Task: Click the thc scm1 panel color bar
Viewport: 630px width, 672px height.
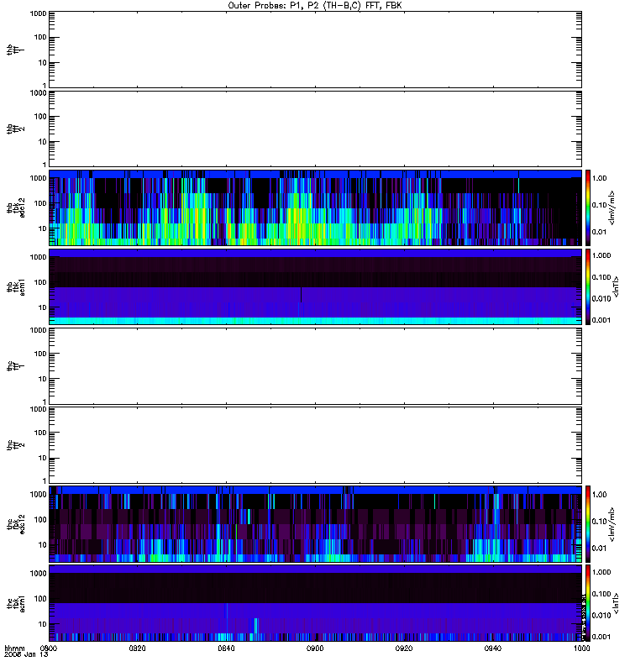Action: [588, 603]
